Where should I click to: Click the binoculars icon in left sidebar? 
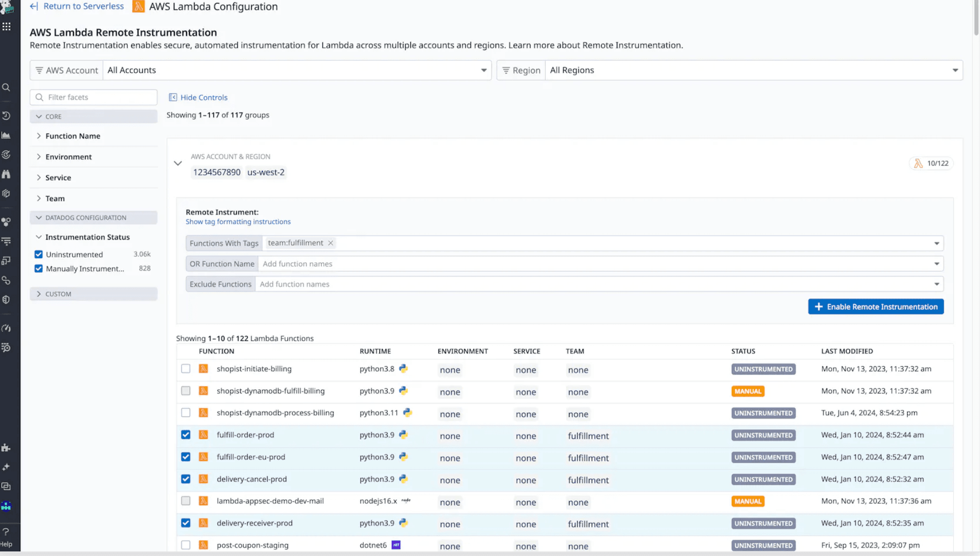[6, 174]
